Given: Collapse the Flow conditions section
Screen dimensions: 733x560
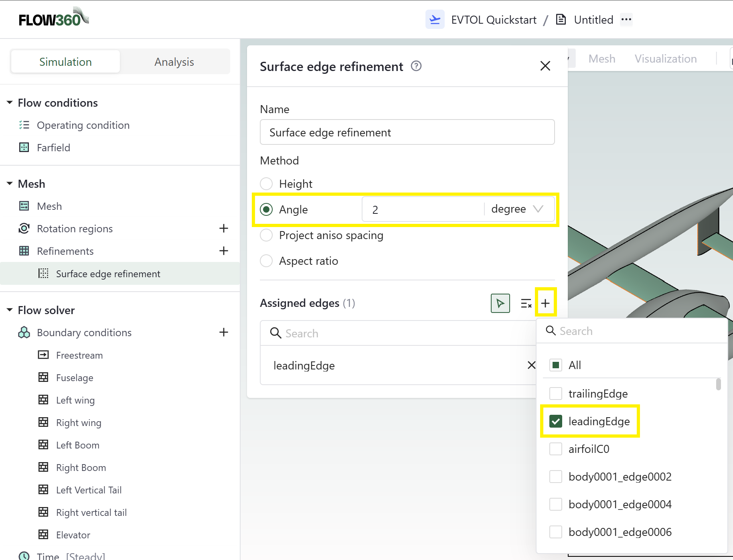Looking at the screenshot, I should 10,103.
